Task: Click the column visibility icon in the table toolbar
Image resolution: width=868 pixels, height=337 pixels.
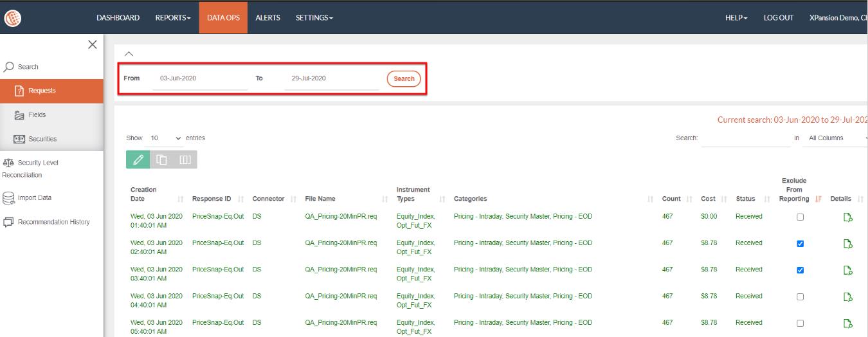Action: click(x=185, y=160)
